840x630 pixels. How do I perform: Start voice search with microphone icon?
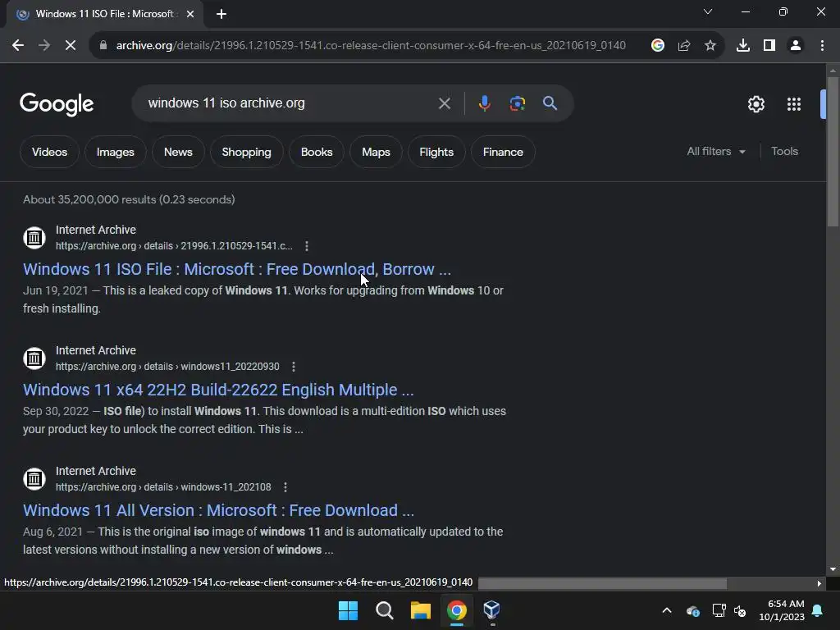[484, 103]
